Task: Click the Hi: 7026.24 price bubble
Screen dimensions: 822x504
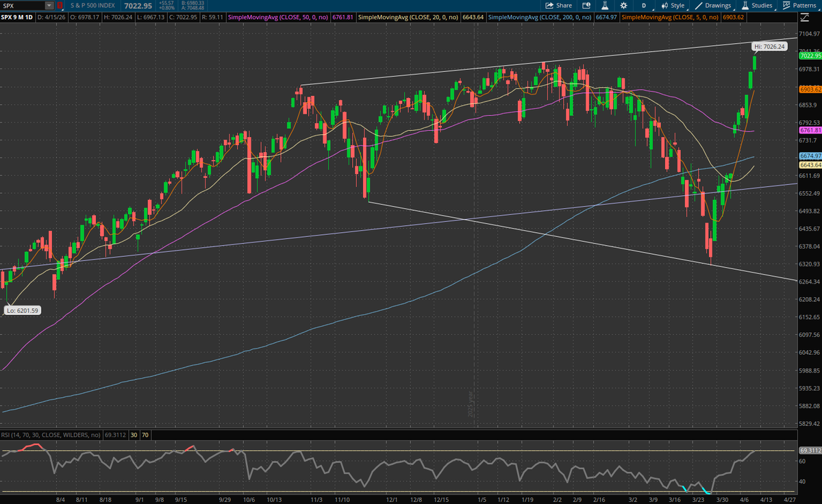Action: pos(769,46)
